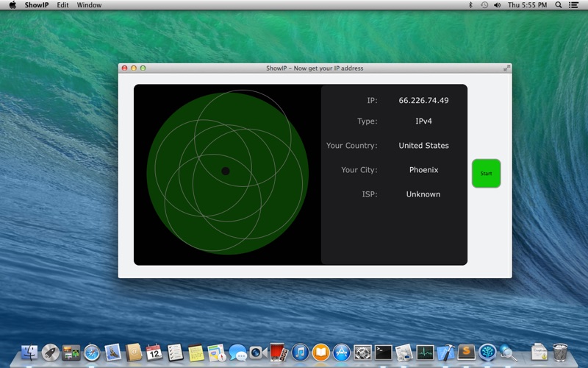588x368 pixels.
Task: Open the App Store icon
Action: [x=342, y=353]
